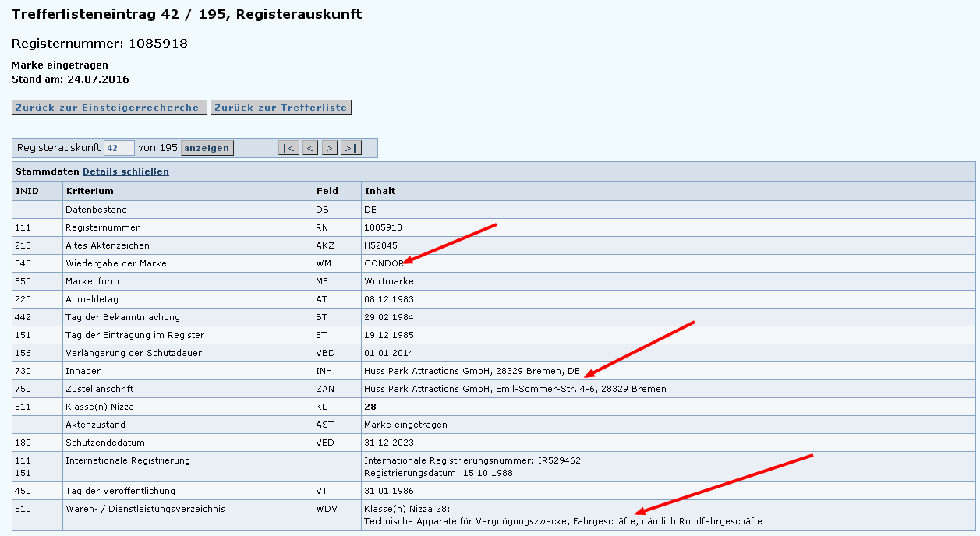Click Zurück zur Einsteigerrecherche button
980x536 pixels.
point(109,108)
